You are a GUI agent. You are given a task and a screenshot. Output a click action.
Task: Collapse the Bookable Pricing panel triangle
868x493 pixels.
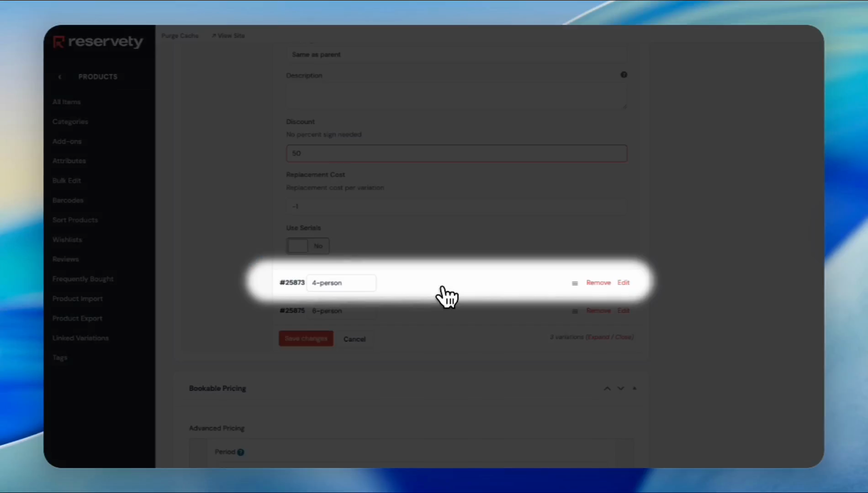click(634, 388)
